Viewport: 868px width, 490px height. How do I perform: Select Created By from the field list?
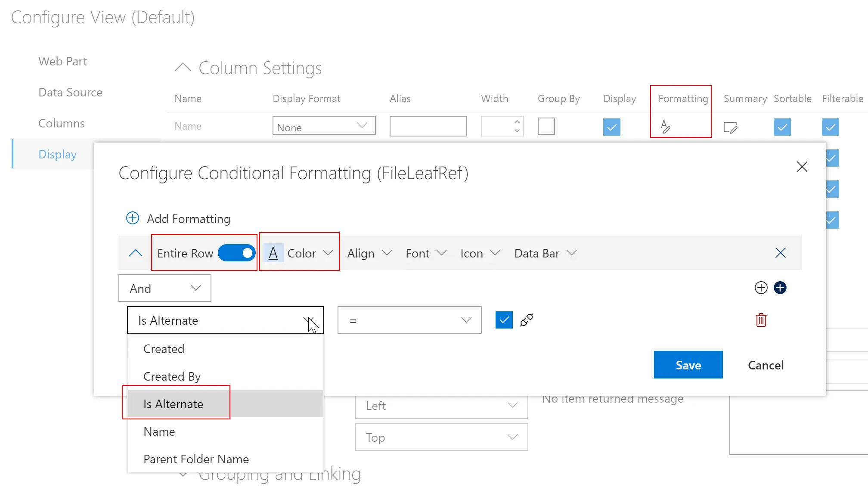(x=172, y=376)
